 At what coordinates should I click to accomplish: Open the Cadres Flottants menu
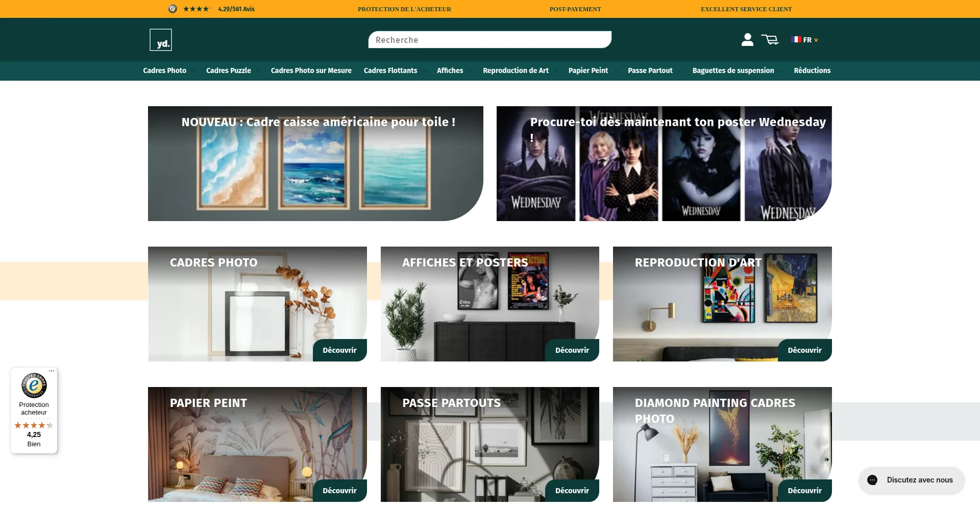390,70
